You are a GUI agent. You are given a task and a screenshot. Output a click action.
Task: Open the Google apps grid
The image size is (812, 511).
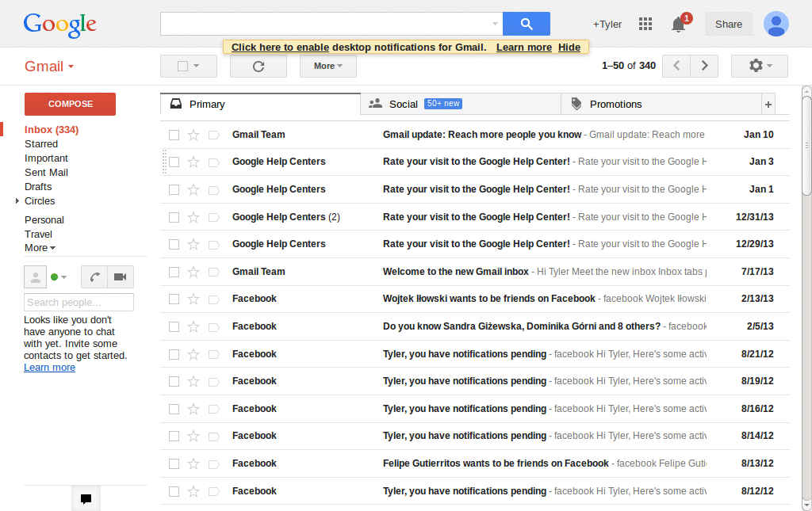(645, 24)
